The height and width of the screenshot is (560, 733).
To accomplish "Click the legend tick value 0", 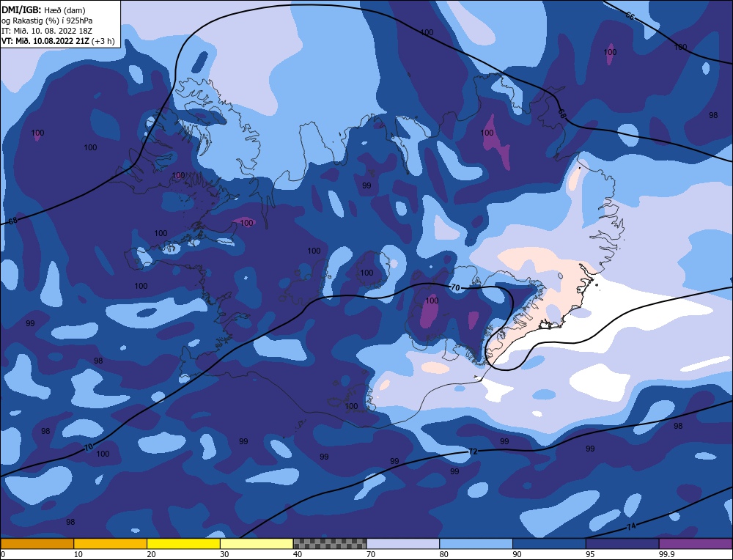I will [3, 554].
